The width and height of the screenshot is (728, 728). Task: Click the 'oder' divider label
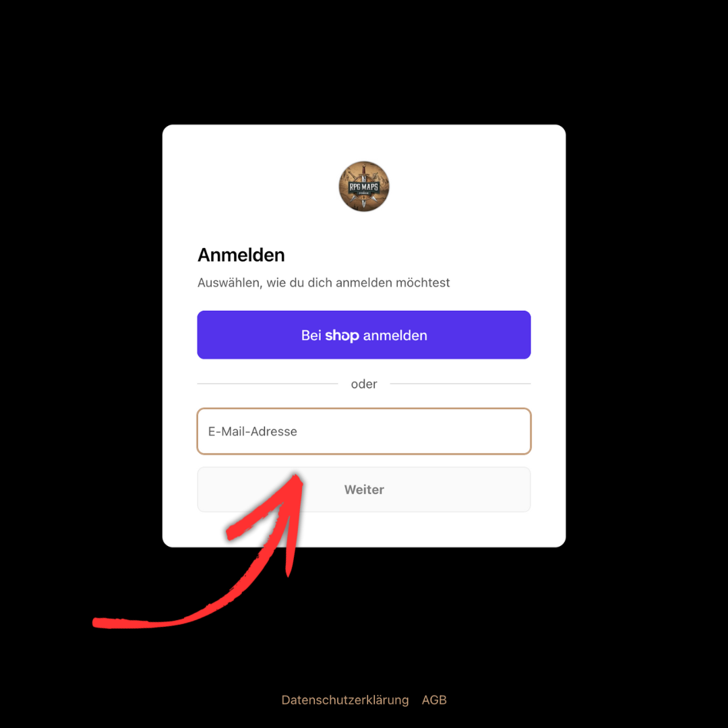tap(363, 384)
